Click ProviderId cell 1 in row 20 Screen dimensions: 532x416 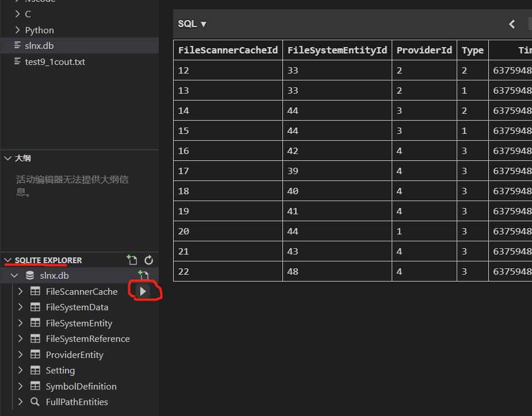424,231
